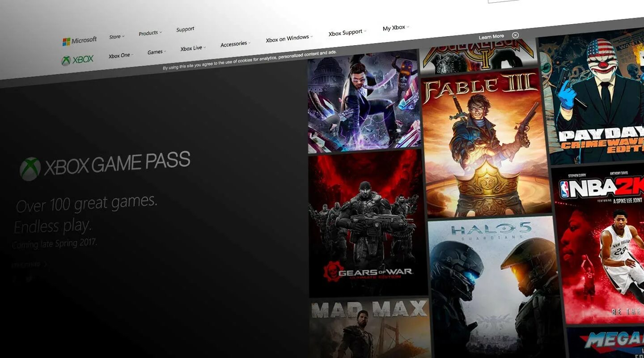
Task: Expand the Accessories dropdown
Action: [235, 44]
